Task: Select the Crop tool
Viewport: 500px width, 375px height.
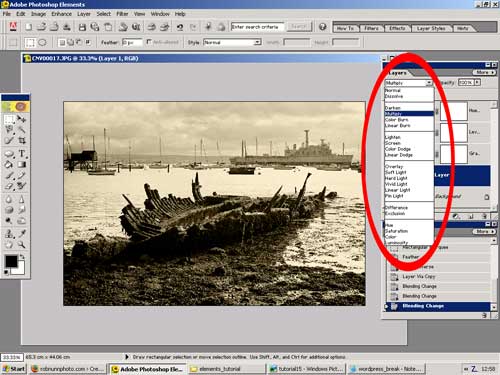Action: [21, 140]
